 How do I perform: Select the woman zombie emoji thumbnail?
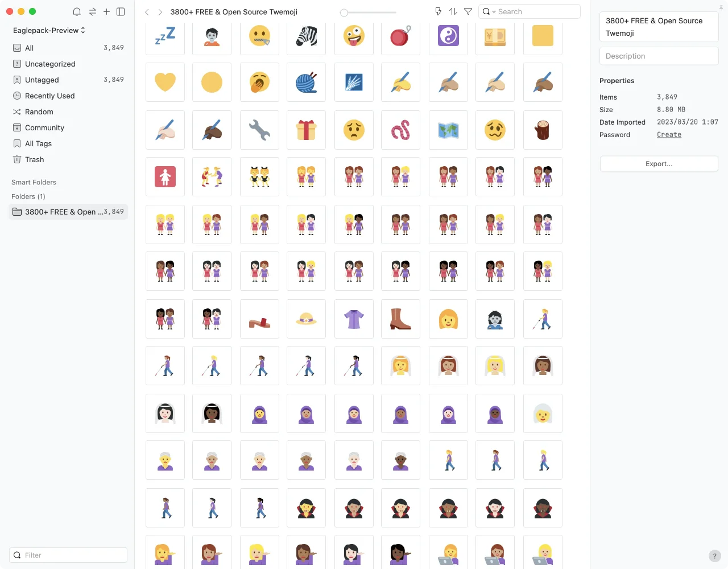pyautogui.click(x=495, y=319)
